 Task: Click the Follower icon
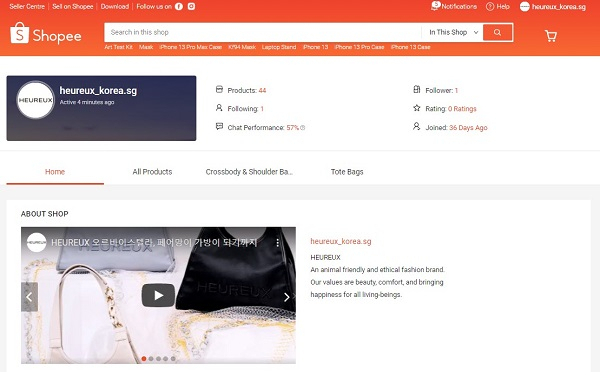tap(417, 90)
